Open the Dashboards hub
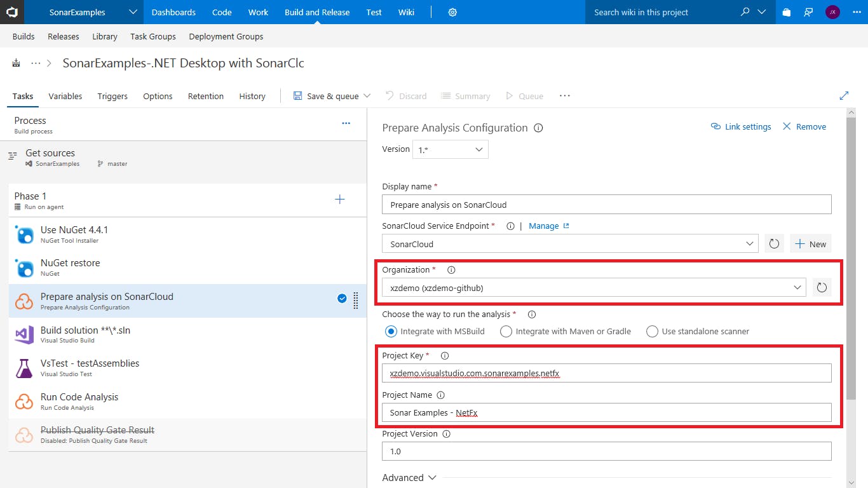This screenshot has height=488, width=868. click(x=173, y=12)
